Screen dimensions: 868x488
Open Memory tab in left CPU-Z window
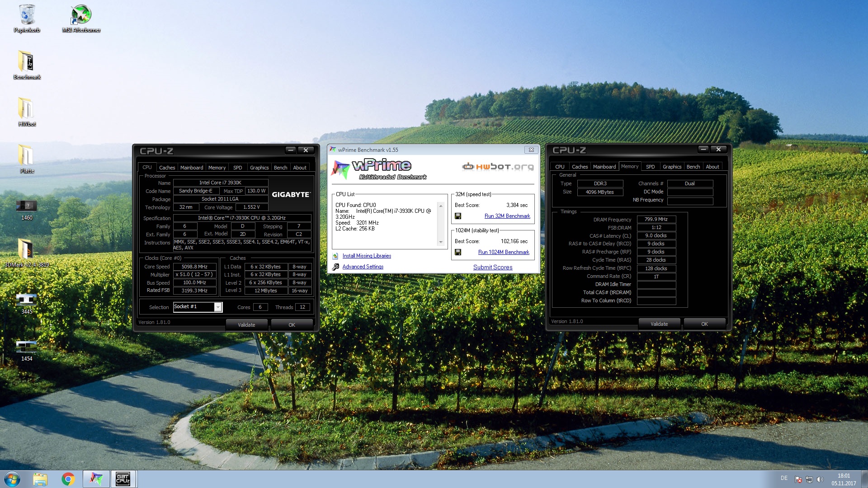(217, 168)
